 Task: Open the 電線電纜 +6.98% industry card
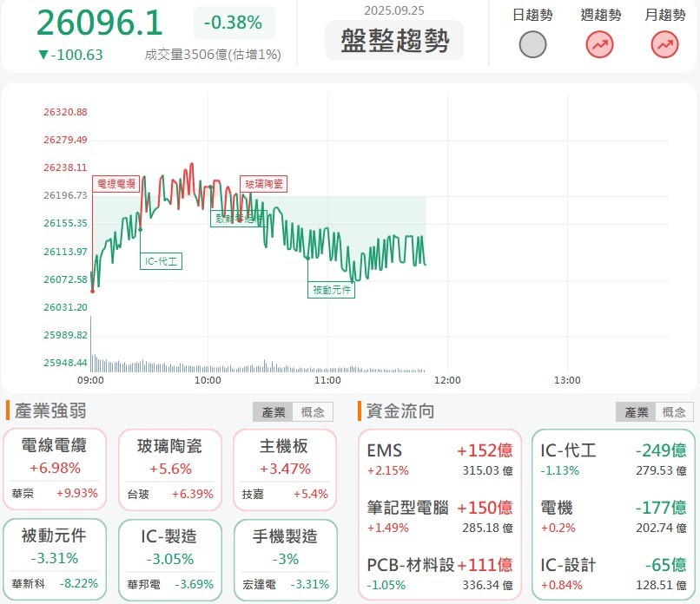(55, 469)
